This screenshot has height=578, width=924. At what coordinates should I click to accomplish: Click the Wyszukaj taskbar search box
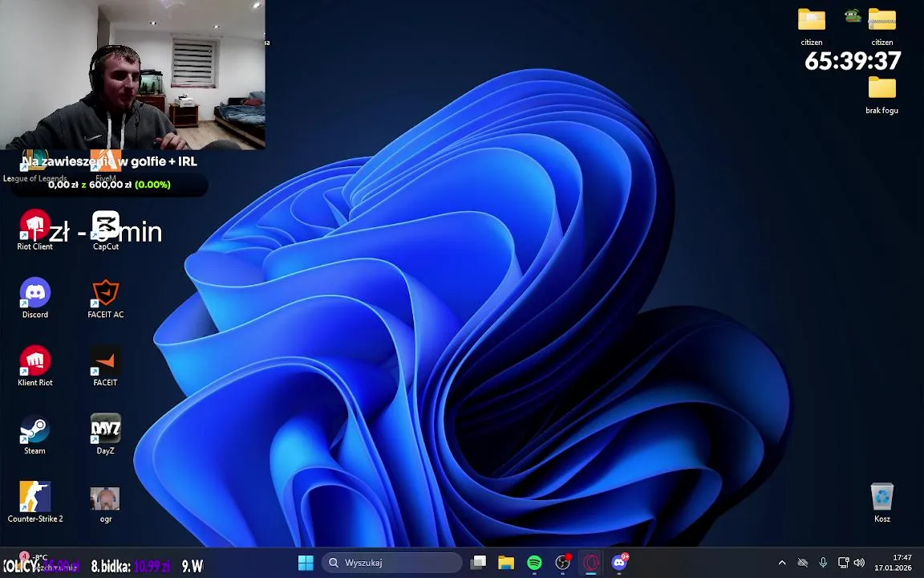click(392, 563)
